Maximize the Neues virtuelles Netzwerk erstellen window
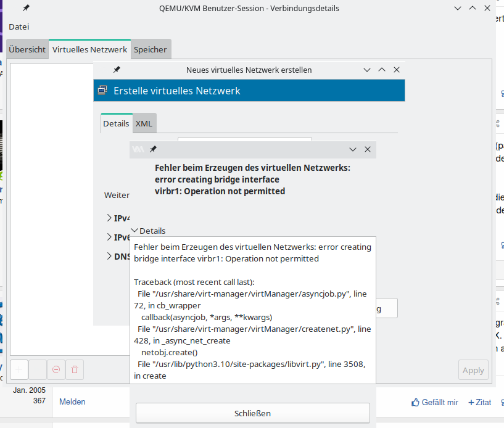This screenshot has width=504, height=428. click(382, 70)
